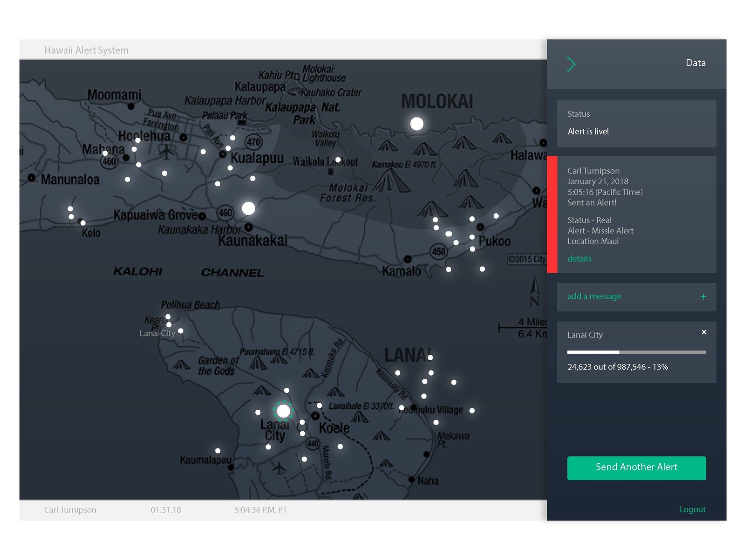Click the airplane airport icon near Hoolehua
The image size is (746, 560).
click(x=166, y=151)
